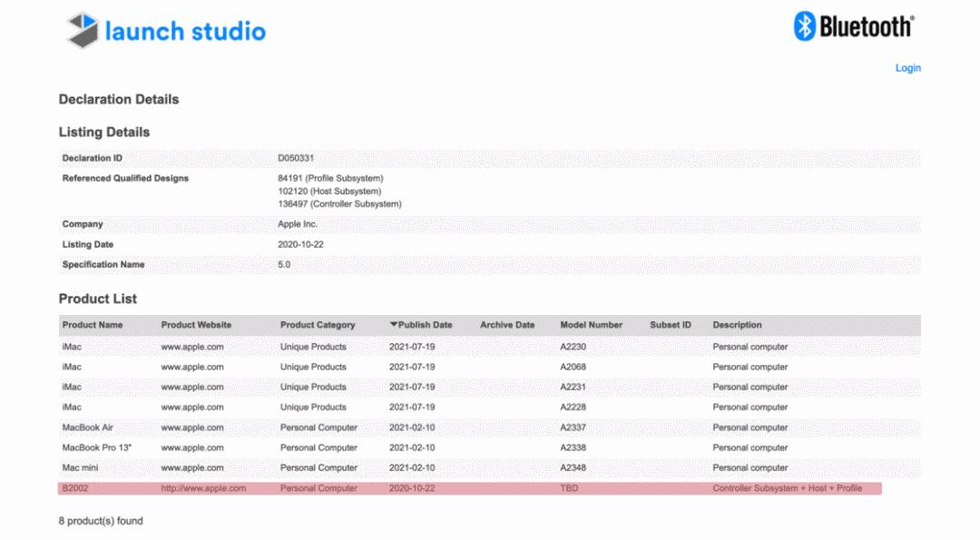This screenshot has width=980, height=540.
Task: Select the Apple Inc. company value
Action: (x=298, y=224)
